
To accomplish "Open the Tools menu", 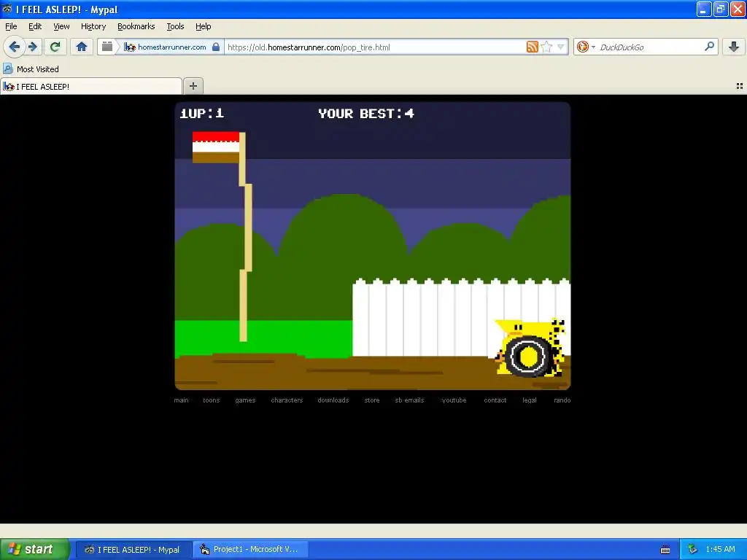I will coord(175,26).
